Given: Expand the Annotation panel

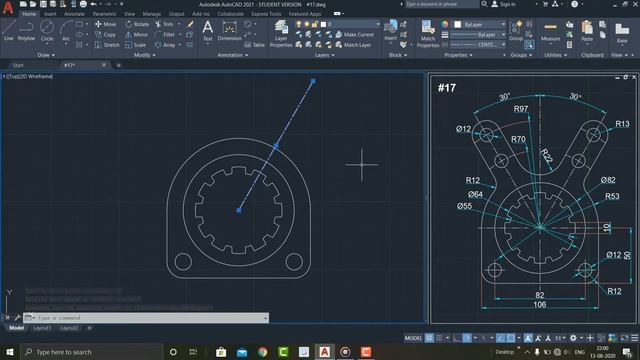Looking at the screenshot, I should point(233,55).
